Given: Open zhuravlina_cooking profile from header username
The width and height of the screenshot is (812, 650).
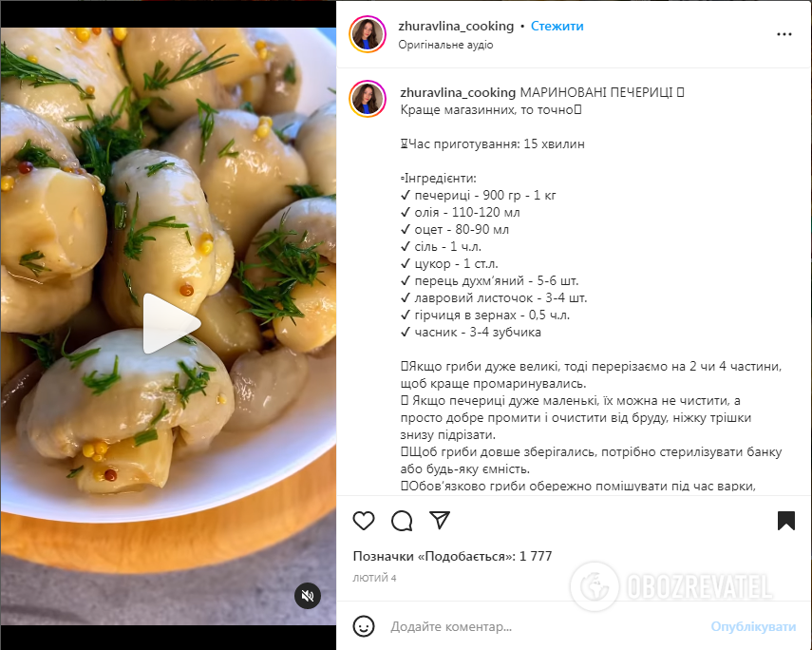Looking at the screenshot, I should point(456,26).
